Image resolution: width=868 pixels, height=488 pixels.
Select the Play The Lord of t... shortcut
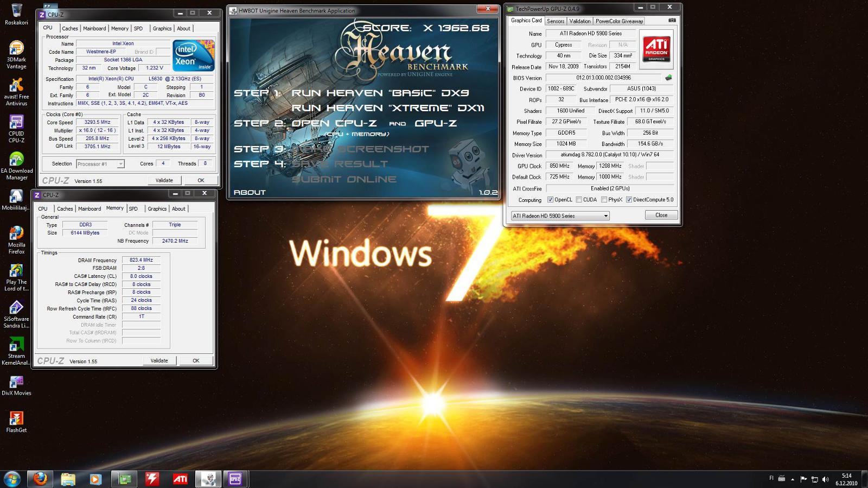(x=16, y=277)
